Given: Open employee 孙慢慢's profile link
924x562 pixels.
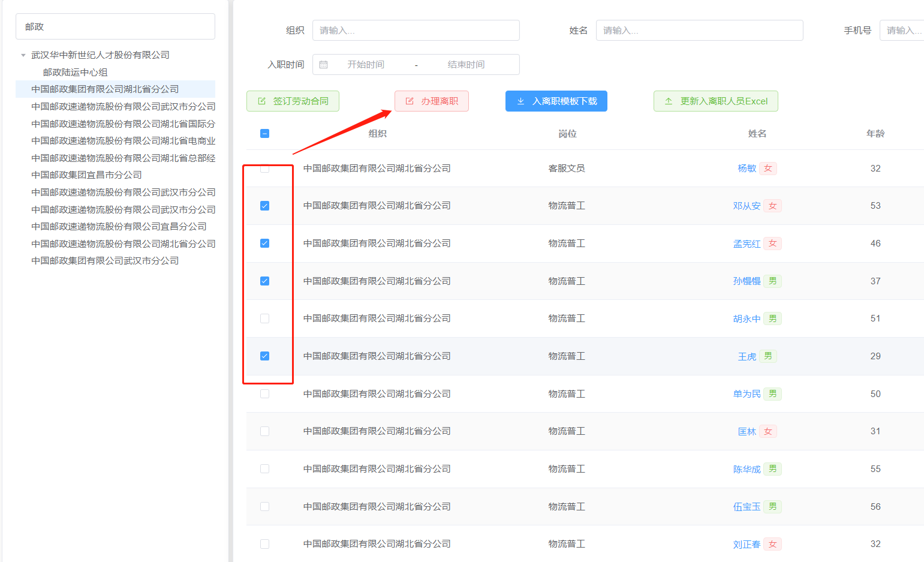Looking at the screenshot, I should [747, 281].
